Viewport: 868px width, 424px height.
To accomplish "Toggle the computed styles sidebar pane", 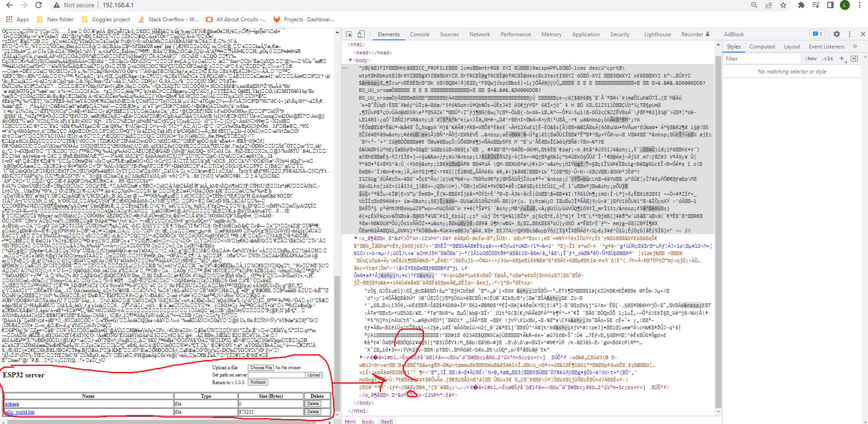I will click(854, 58).
